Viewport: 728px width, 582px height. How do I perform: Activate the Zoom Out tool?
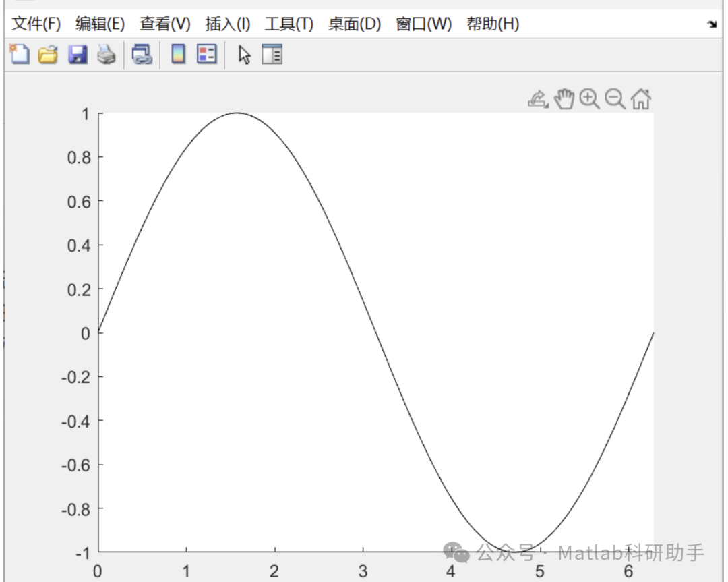[x=615, y=99]
